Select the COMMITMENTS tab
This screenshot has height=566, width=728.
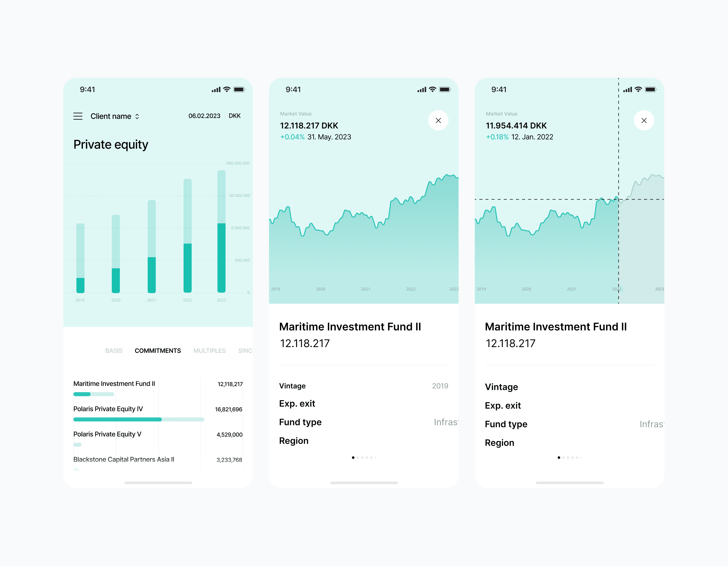coord(158,351)
